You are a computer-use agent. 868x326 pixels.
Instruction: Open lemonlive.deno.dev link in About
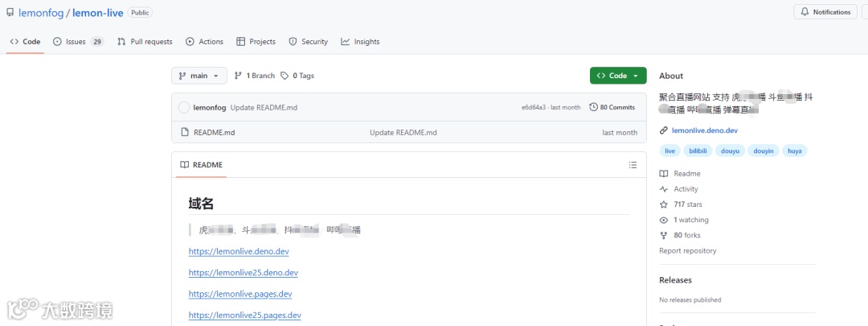(704, 131)
